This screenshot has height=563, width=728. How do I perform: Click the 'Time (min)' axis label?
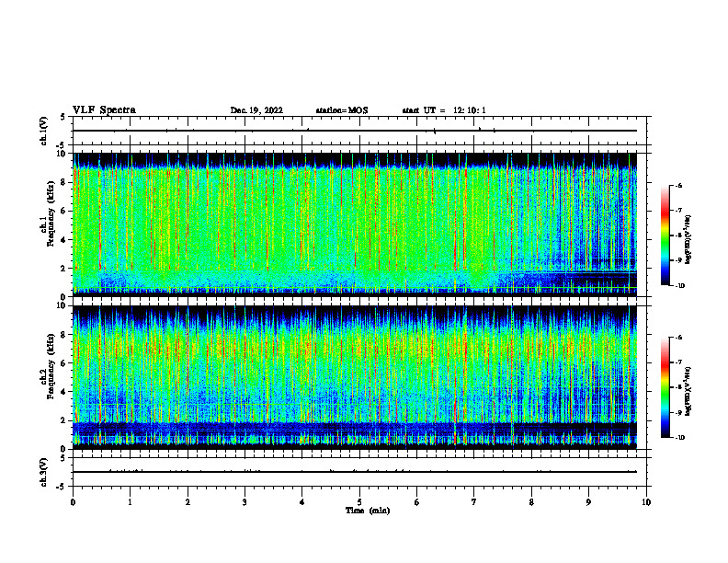pyautogui.click(x=368, y=511)
